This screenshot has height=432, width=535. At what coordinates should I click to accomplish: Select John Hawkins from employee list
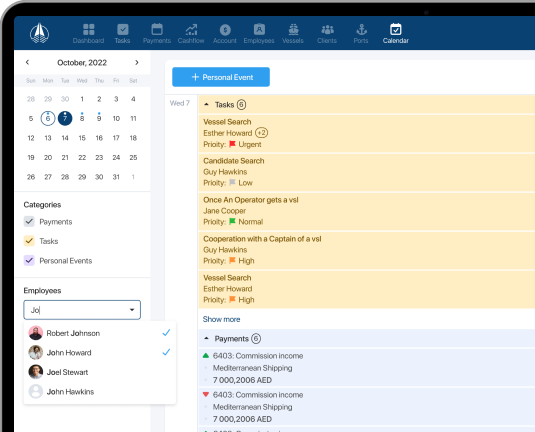100,391
